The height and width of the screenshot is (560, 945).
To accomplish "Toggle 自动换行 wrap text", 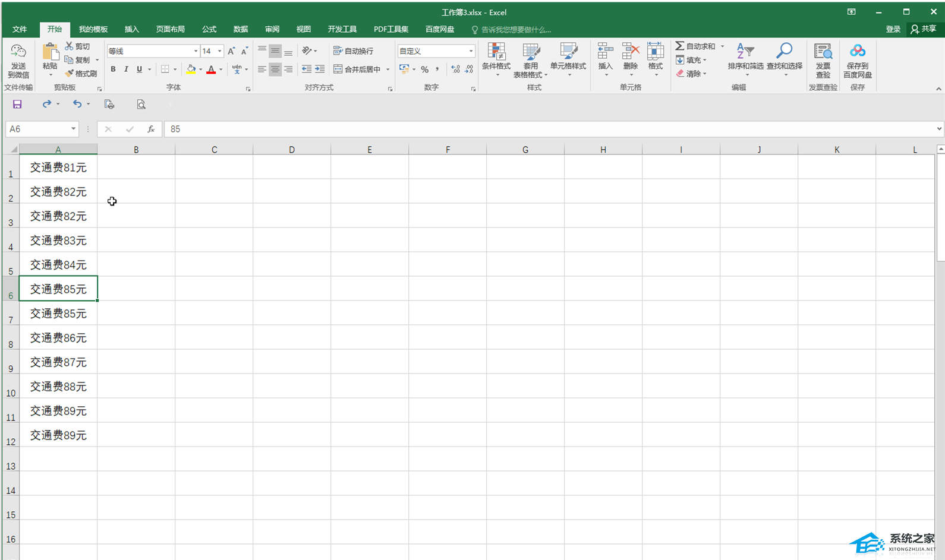I will coord(353,51).
